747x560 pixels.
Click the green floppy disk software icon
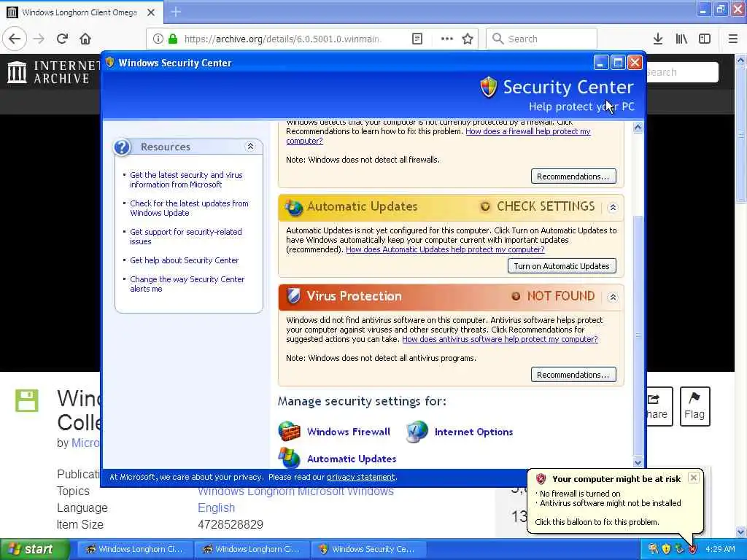pos(27,400)
